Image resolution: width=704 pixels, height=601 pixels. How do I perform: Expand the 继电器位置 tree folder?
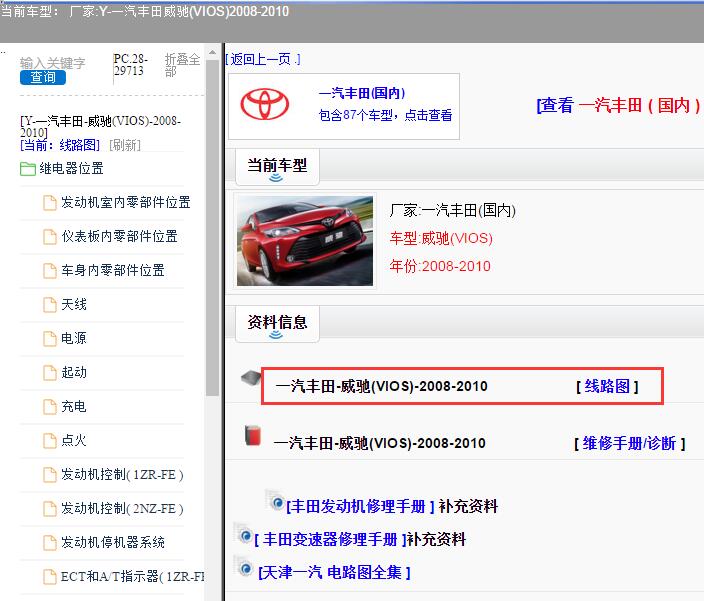pos(71,168)
